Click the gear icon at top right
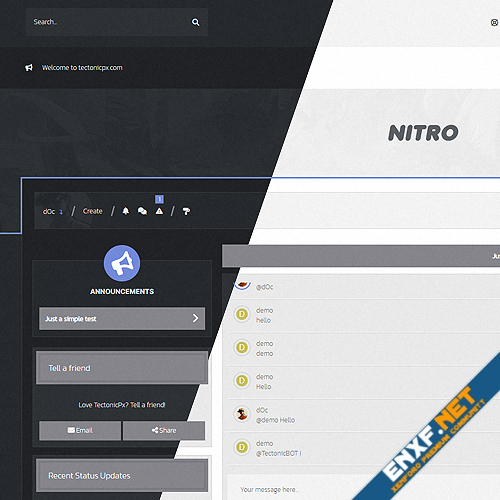 click(x=494, y=22)
